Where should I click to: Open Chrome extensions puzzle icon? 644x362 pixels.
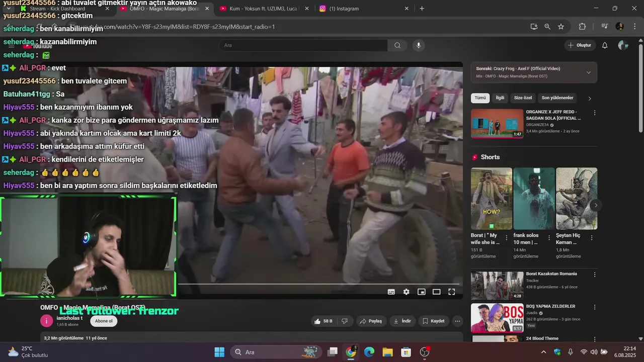click(582, 27)
